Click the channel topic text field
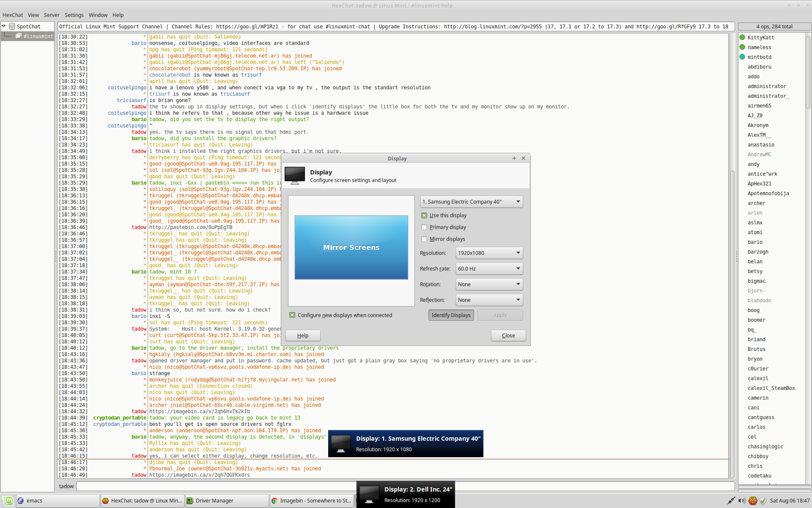This screenshot has height=508, width=812. [396, 26]
